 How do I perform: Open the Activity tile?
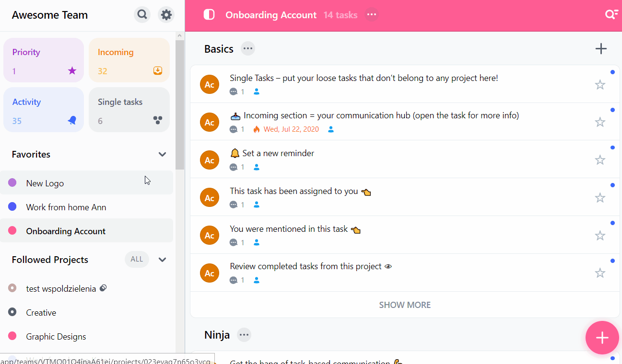pyautogui.click(x=44, y=110)
